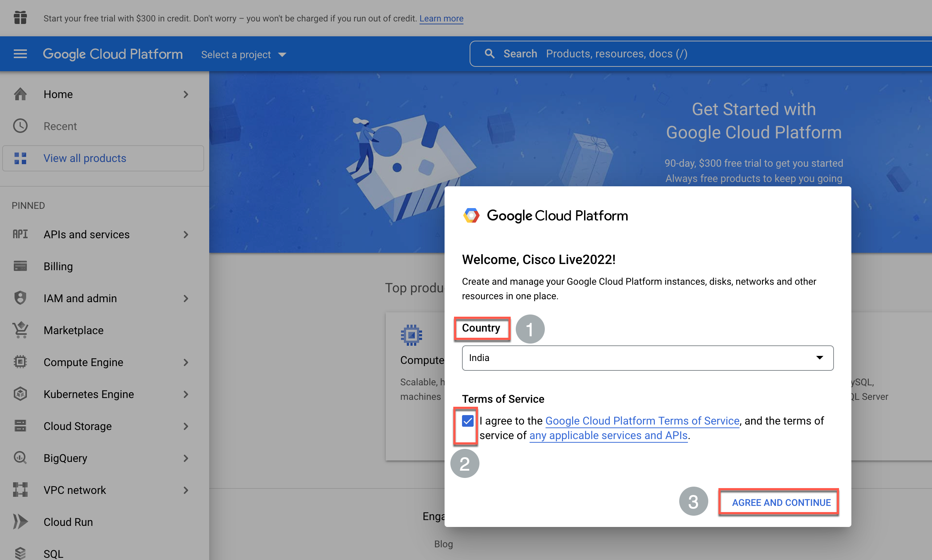Image resolution: width=932 pixels, height=560 pixels.
Task: Click the Home house icon
Action: 20,94
